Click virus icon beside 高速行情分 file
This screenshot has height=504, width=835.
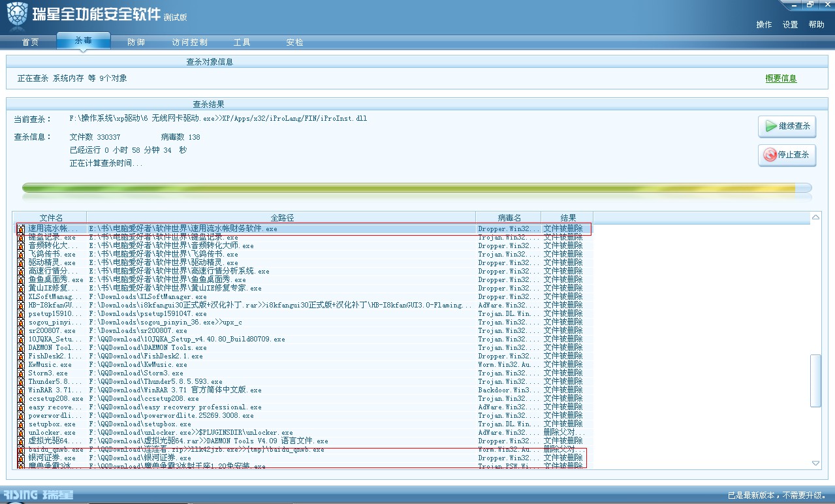(x=21, y=272)
